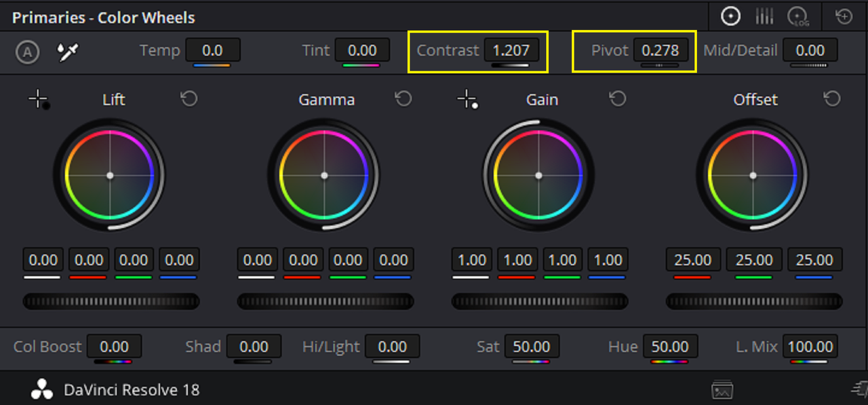This screenshot has height=405, width=868.
Task: Click the Gamma master wheel slider
Action: coord(325,301)
